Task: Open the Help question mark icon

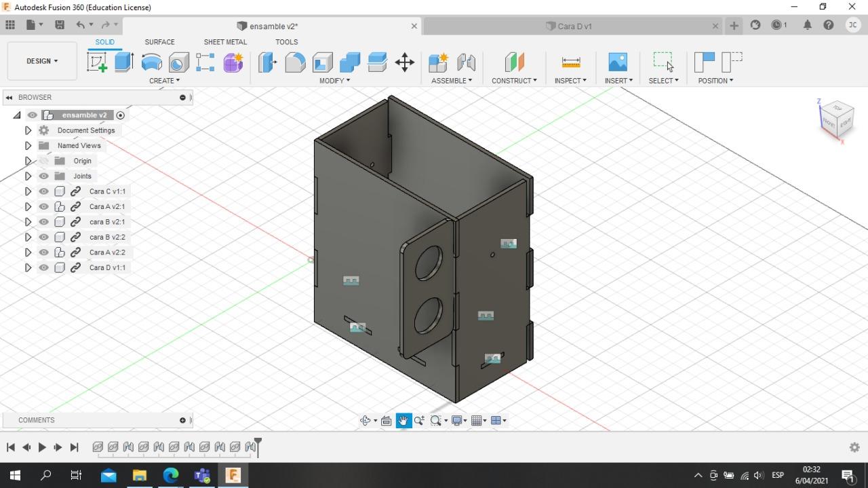Action: (x=829, y=25)
